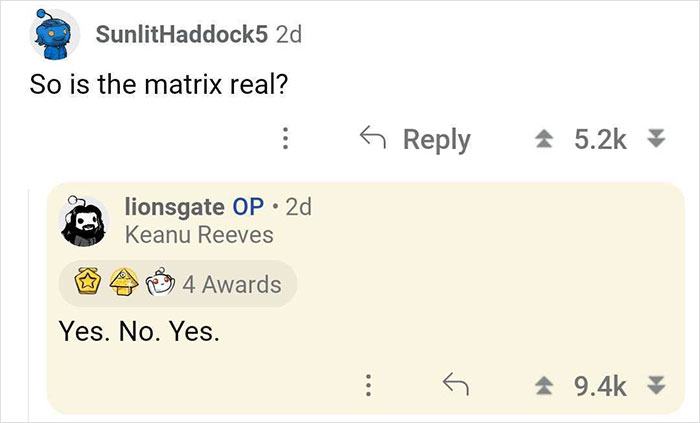Open SunlitHaddock5's user profile link

click(x=181, y=33)
